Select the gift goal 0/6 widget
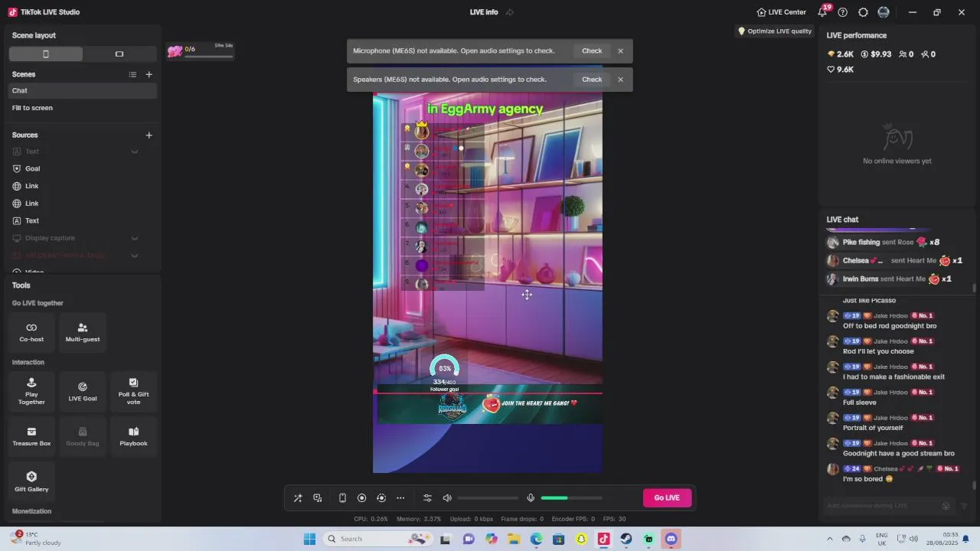This screenshot has width=980, height=551. [x=200, y=51]
